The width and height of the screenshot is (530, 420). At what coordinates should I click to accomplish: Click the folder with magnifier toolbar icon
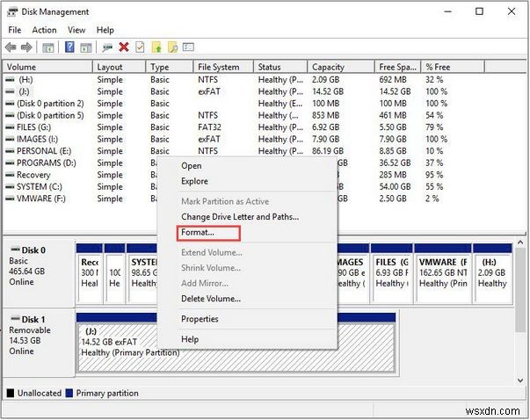point(173,47)
